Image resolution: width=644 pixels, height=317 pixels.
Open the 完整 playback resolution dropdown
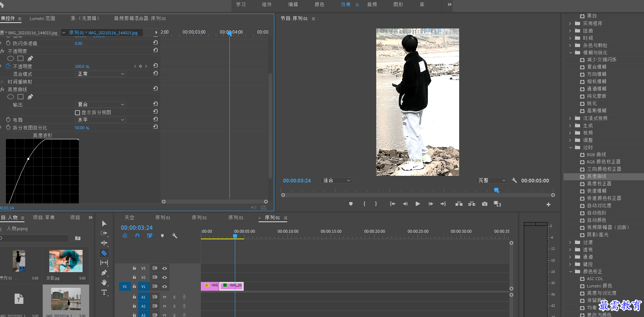point(492,180)
